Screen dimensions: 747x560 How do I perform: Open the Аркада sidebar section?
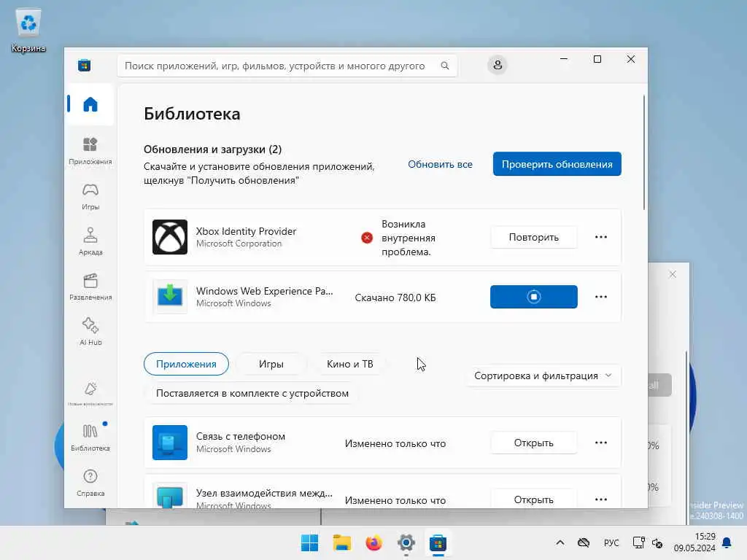90,241
